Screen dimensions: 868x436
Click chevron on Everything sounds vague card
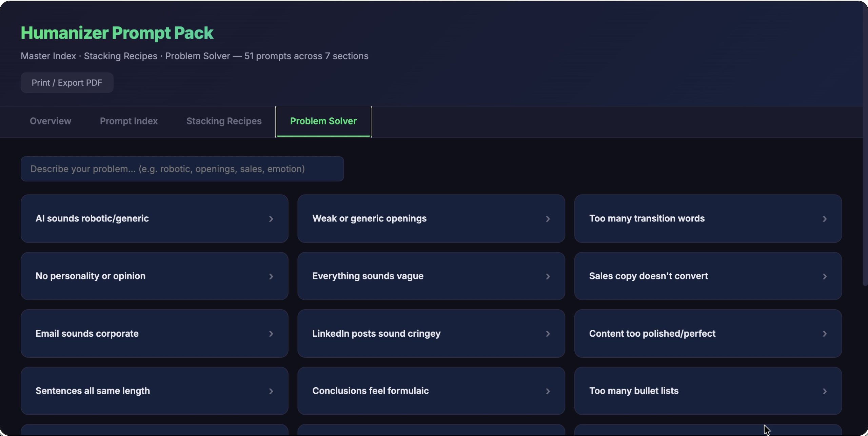(548, 276)
